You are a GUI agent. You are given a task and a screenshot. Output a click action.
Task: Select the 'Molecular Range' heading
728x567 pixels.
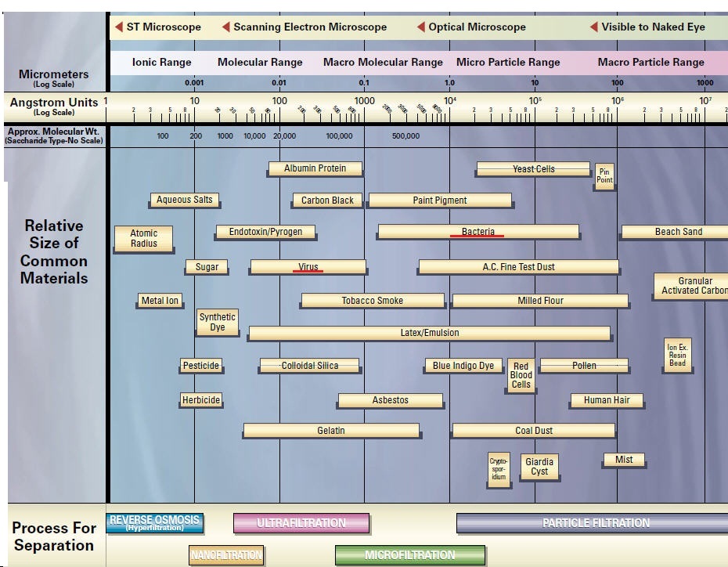pos(260,62)
